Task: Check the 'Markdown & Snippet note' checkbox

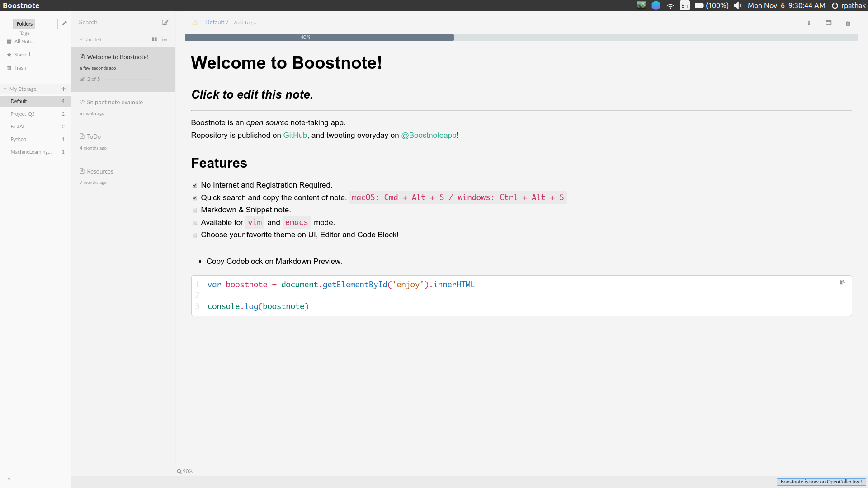Action: coord(194,210)
